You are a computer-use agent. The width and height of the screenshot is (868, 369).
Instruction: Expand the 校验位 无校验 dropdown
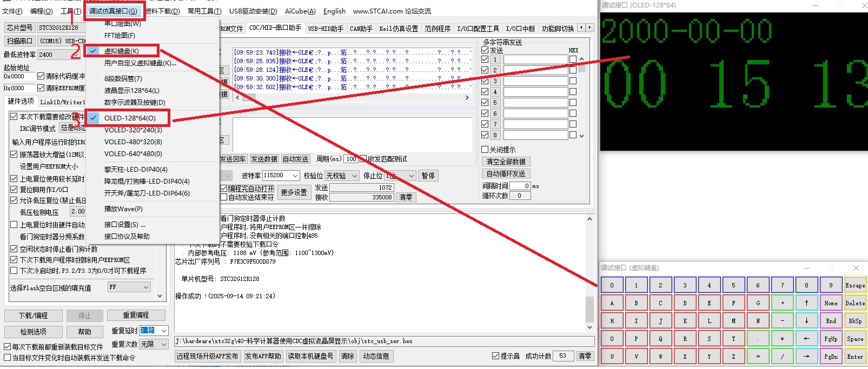(354, 176)
